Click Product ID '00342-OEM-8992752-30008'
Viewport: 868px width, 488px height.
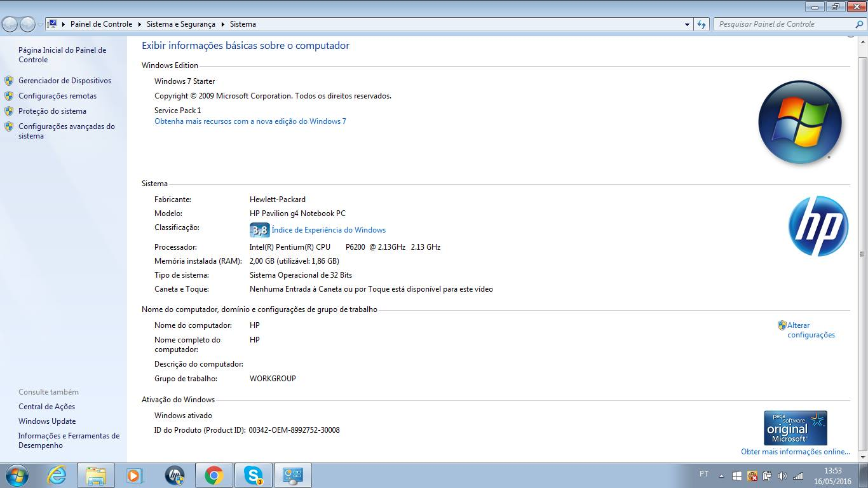[x=294, y=430]
